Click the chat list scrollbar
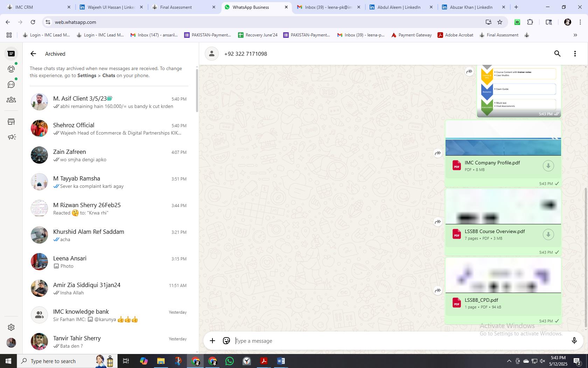588x368 pixels. [x=197, y=91]
